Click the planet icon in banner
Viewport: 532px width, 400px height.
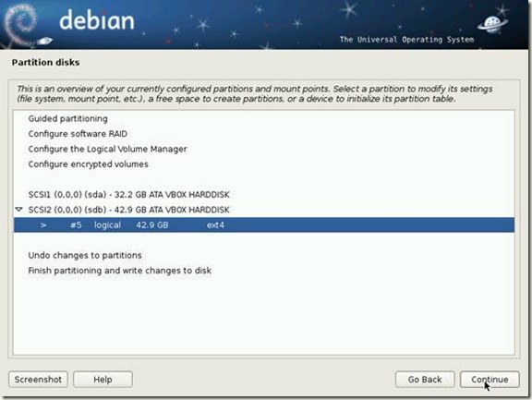pyautogui.click(x=492, y=25)
